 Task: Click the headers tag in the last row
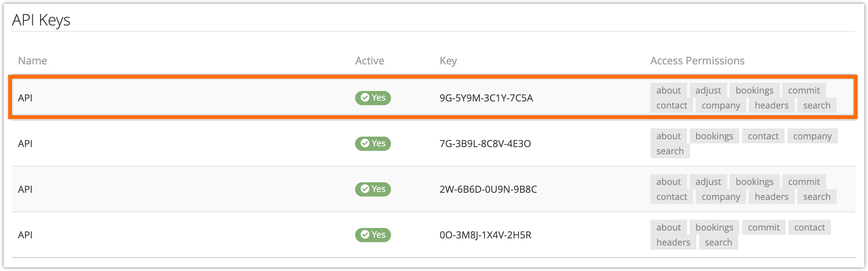click(673, 242)
